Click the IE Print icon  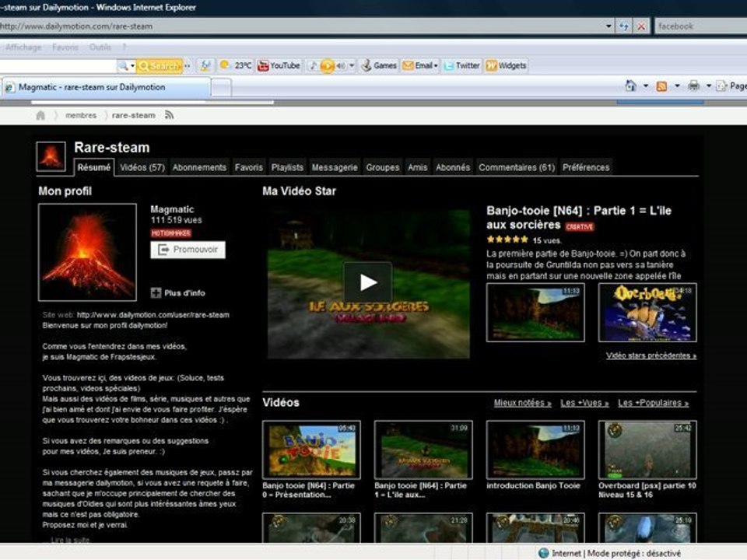pyautogui.click(x=693, y=86)
